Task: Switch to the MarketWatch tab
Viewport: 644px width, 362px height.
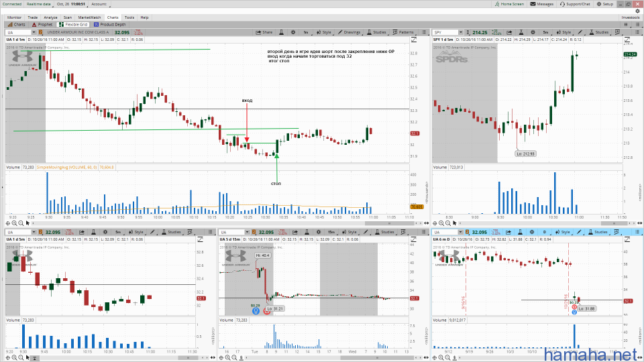Action: [x=89, y=17]
